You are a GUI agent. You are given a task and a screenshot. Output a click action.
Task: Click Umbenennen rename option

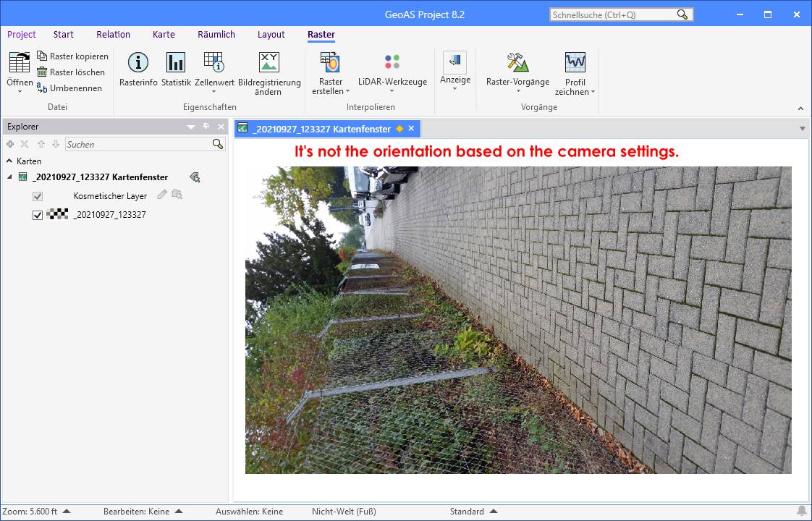click(70, 88)
